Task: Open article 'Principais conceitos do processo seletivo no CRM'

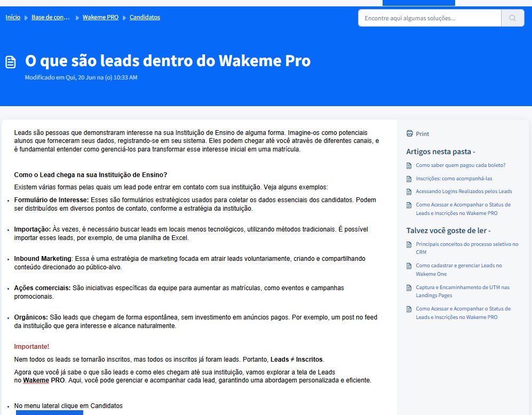Action: coord(467,248)
